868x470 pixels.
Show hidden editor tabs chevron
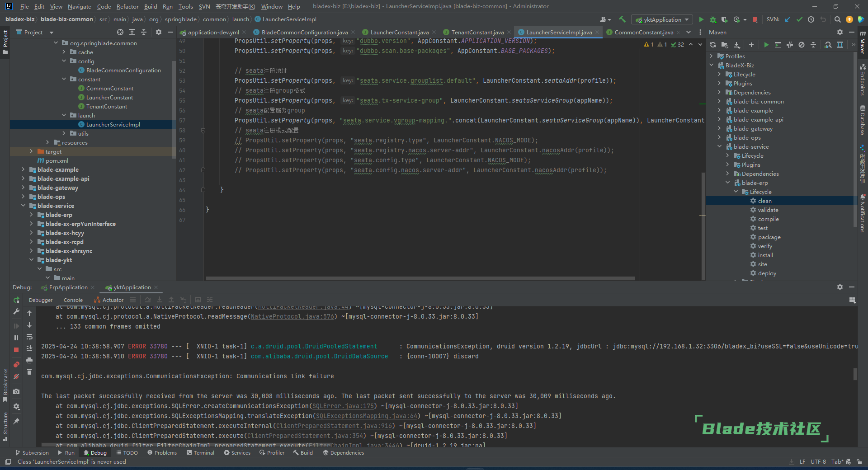(x=688, y=32)
